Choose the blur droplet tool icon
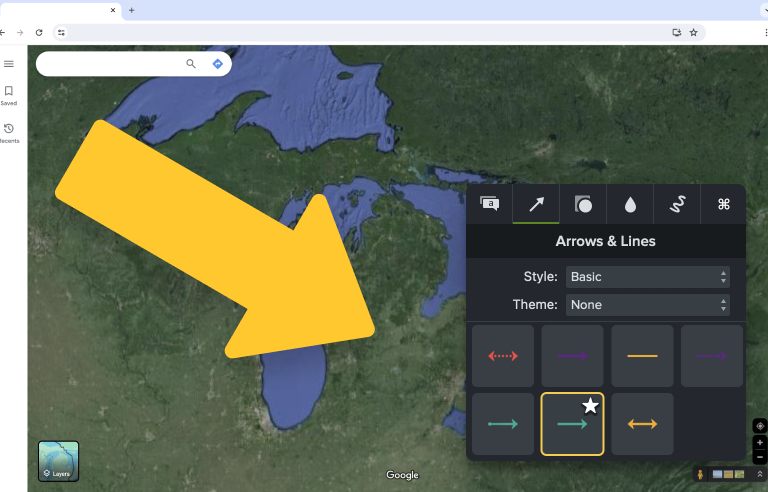The width and height of the screenshot is (768, 492). click(x=630, y=204)
